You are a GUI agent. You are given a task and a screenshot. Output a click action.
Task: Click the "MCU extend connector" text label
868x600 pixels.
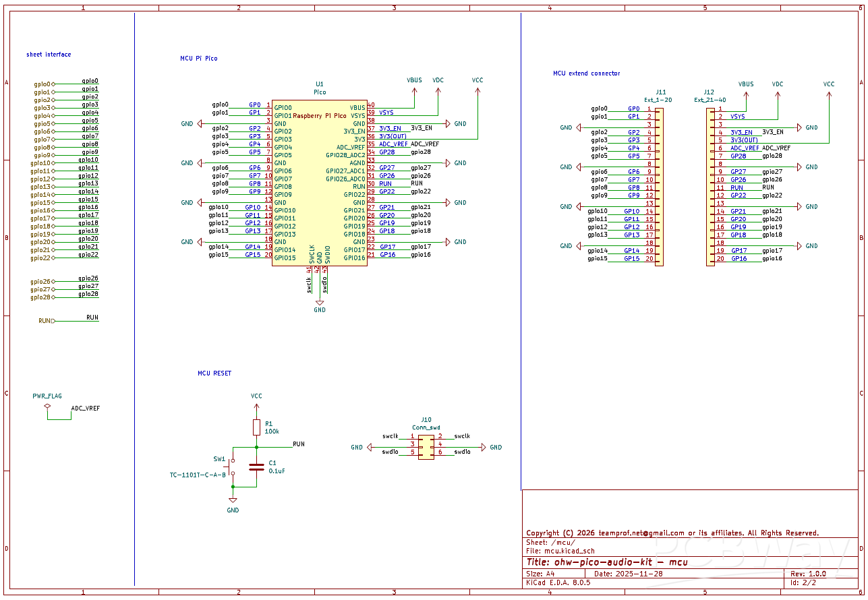[x=586, y=73]
